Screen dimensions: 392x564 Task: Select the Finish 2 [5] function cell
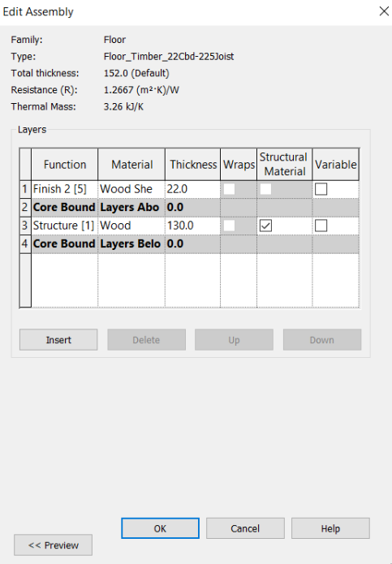[65, 189]
